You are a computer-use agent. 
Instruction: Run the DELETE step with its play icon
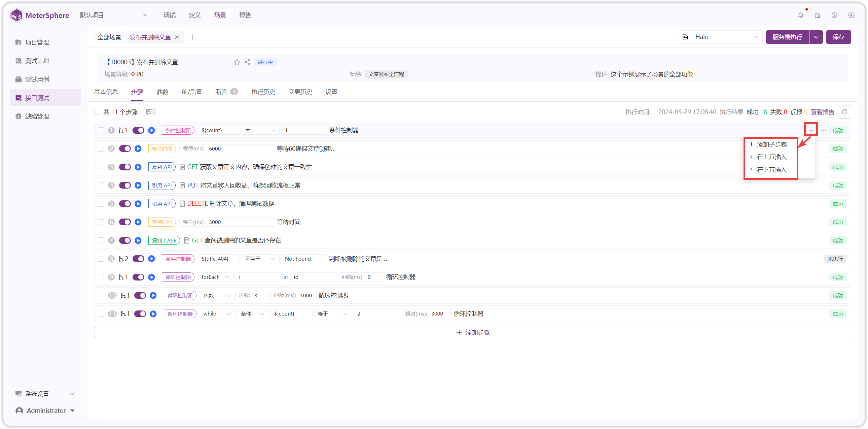point(138,204)
